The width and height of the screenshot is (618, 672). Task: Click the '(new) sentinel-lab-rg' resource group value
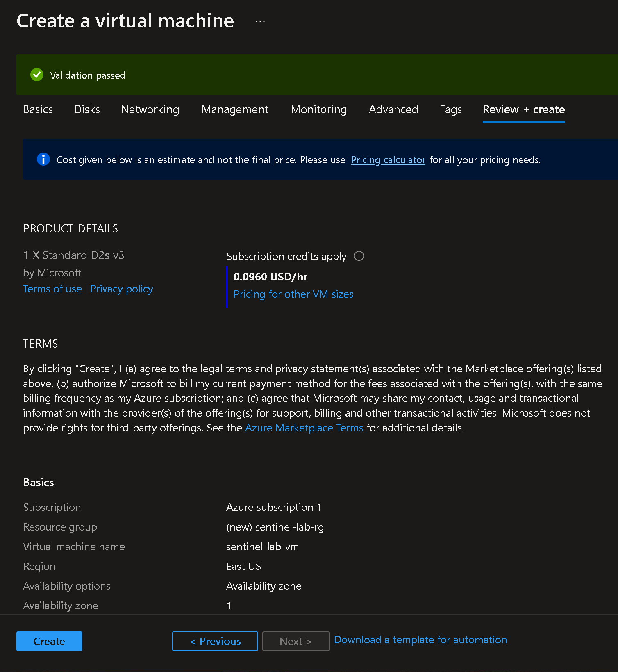tap(275, 527)
